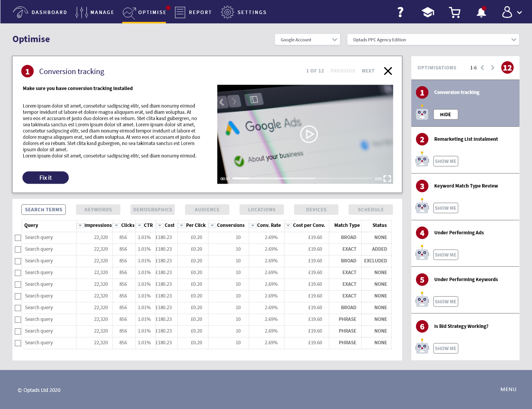Open Impressions column filter arrow

coord(80,225)
